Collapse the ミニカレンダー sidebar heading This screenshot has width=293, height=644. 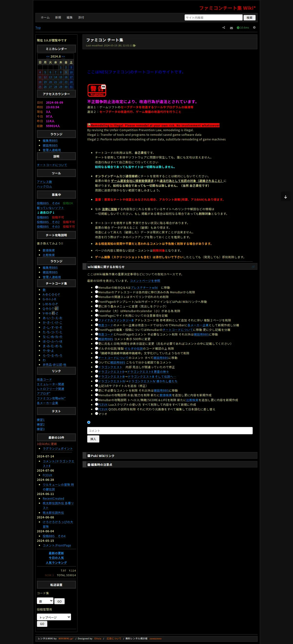(x=56, y=49)
